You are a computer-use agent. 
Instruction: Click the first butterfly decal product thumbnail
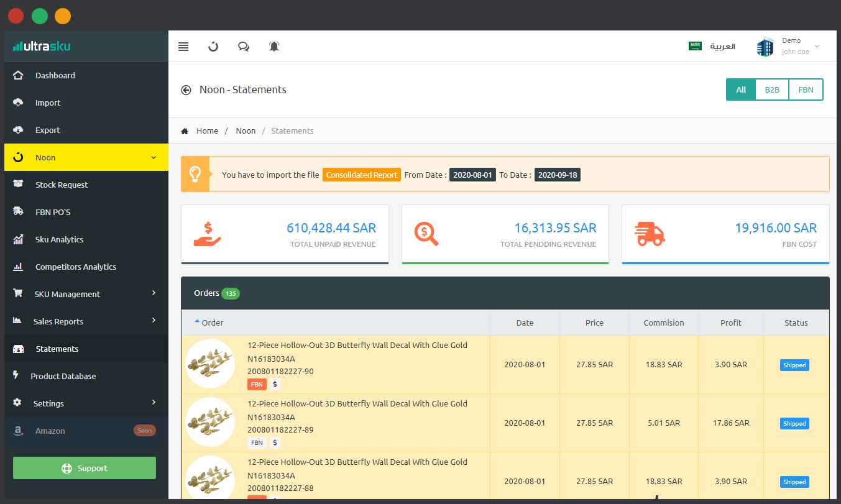[210, 364]
